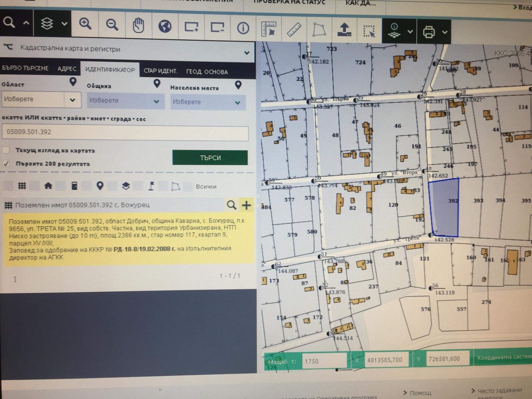Expand the layers dropdown arrow in toolbar
The width and height of the screenshot is (532, 399).
[64, 24]
